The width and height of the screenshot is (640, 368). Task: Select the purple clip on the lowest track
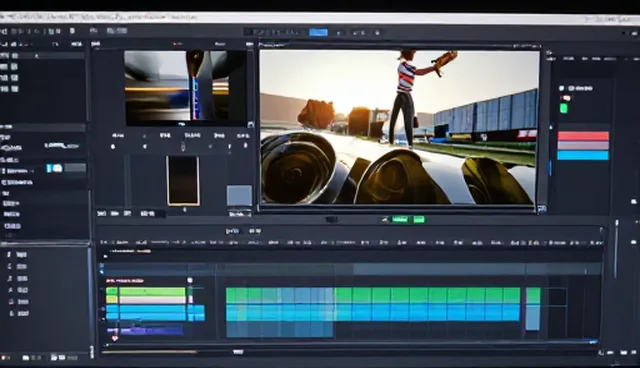(151, 330)
